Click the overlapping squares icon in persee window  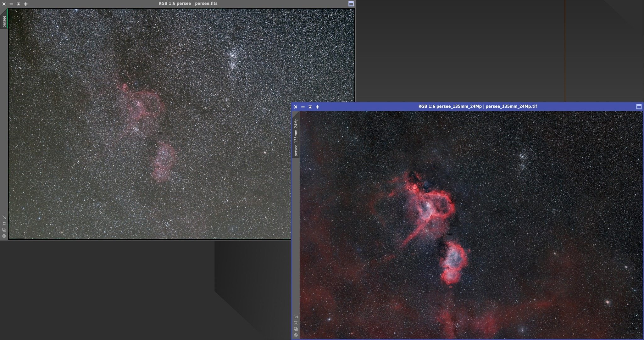4,230
